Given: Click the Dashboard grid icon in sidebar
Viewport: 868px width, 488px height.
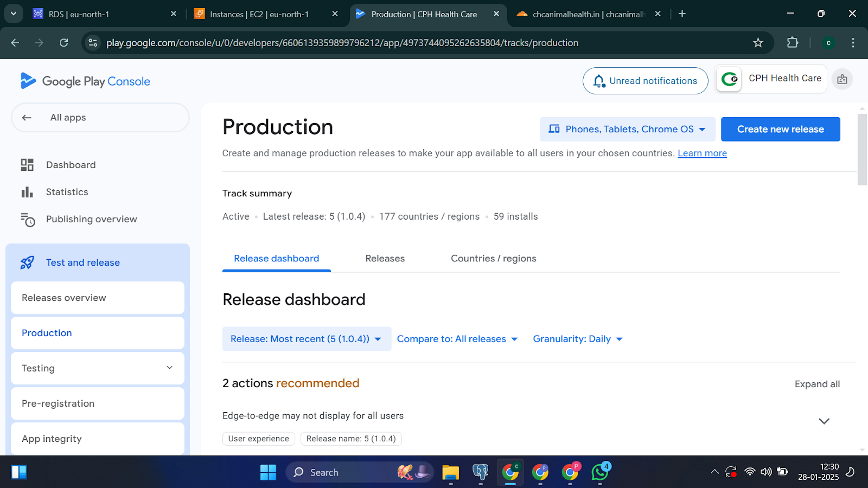Looking at the screenshot, I should (27, 165).
